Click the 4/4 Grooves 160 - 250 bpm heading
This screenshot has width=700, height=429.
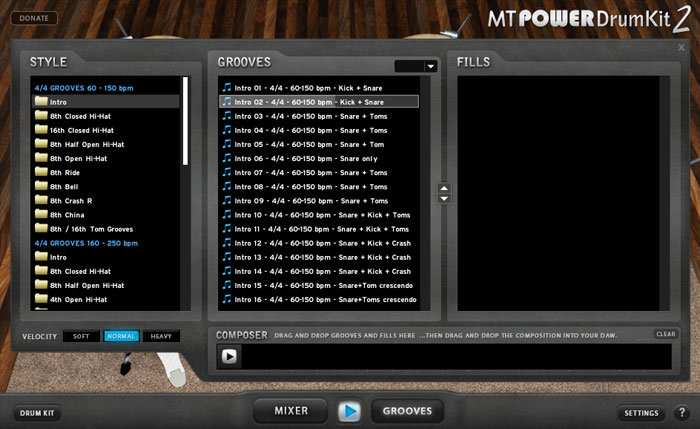pyautogui.click(x=86, y=243)
